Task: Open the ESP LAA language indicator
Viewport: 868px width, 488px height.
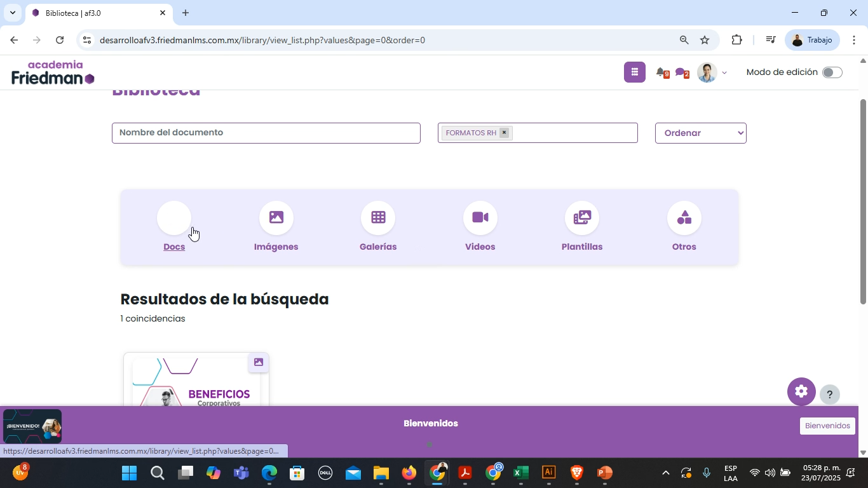Action: point(731,473)
